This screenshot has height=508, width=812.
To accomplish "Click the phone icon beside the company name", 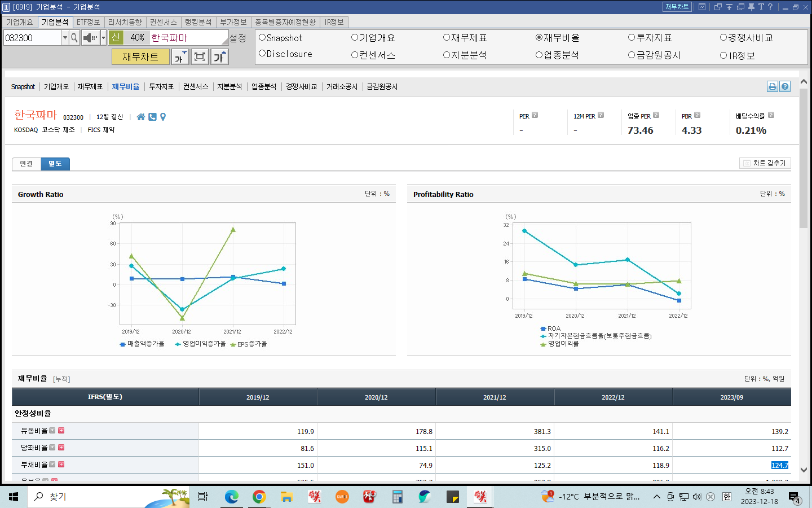I will [152, 117].
